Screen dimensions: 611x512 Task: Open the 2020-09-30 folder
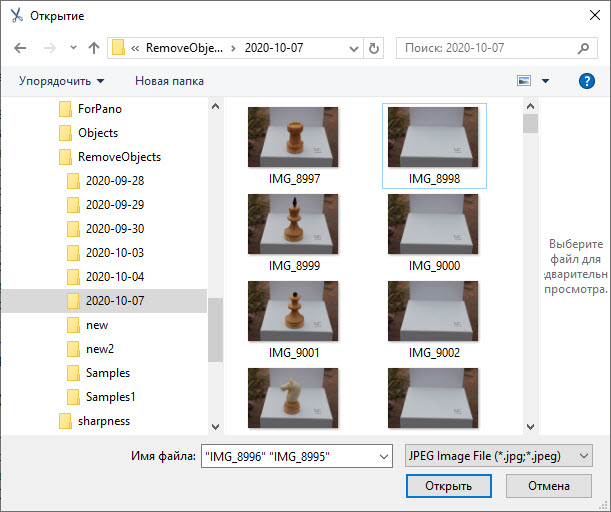pos(115,229)
